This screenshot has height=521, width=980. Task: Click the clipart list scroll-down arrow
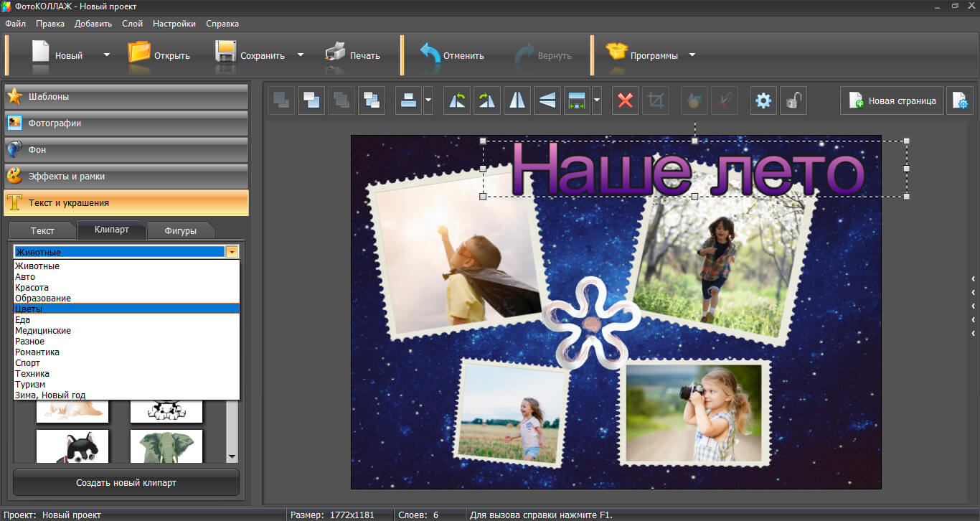click(x=232, y=456)
